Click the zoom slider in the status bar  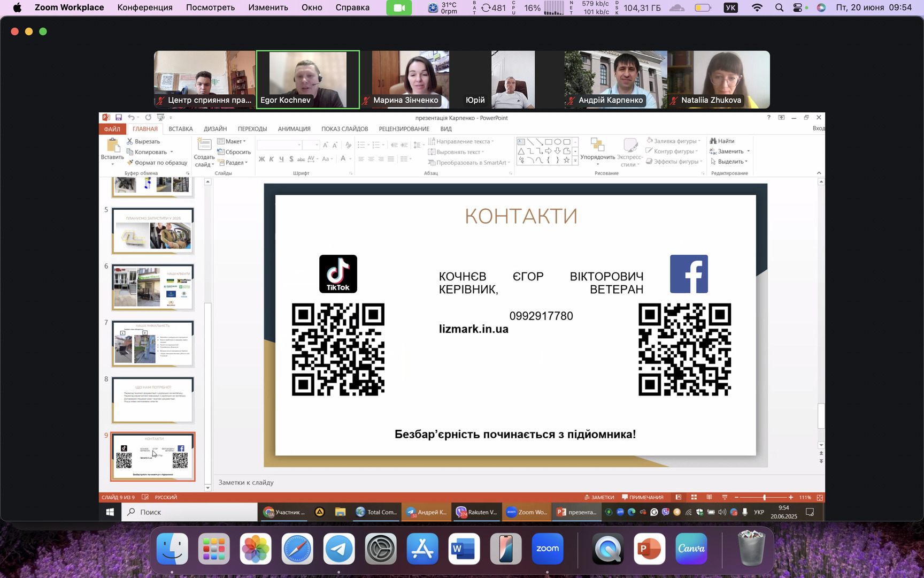tap(764, 497)
